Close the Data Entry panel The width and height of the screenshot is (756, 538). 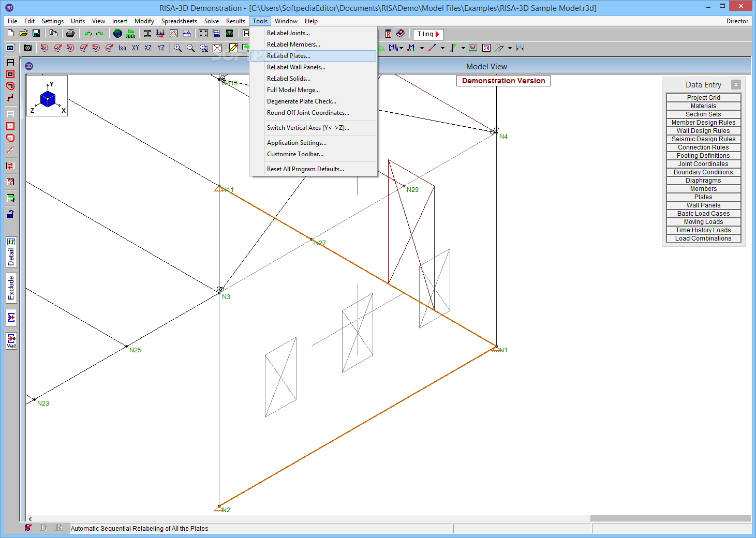pos(736,84)
